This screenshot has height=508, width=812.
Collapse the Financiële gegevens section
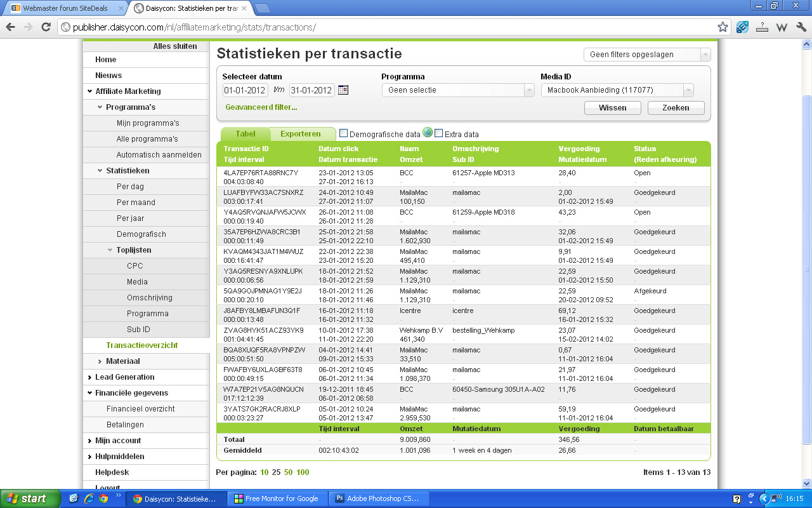pos(90,393)
